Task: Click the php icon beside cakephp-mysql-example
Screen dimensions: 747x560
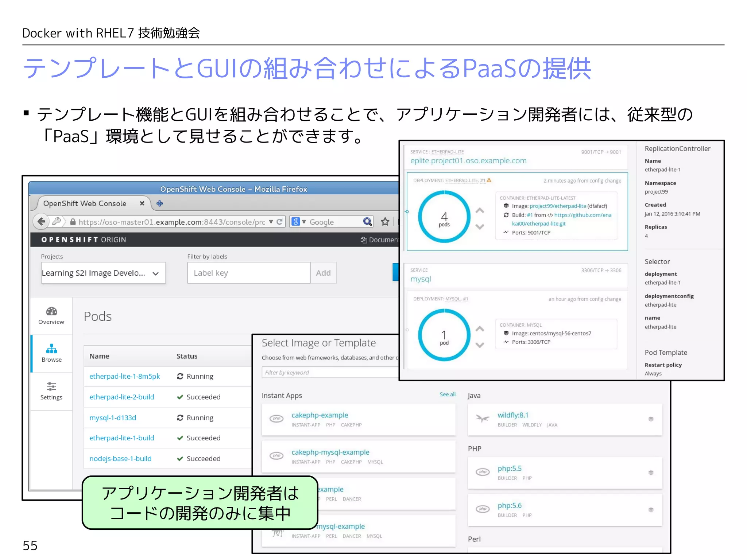Action: tap(276, 456)
